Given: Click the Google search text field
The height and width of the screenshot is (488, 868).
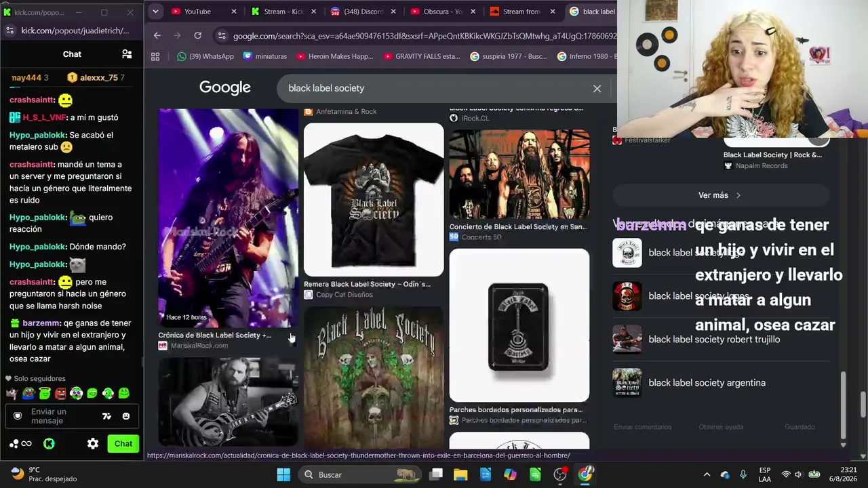Looking at the screenshot, I should (434, 88).
